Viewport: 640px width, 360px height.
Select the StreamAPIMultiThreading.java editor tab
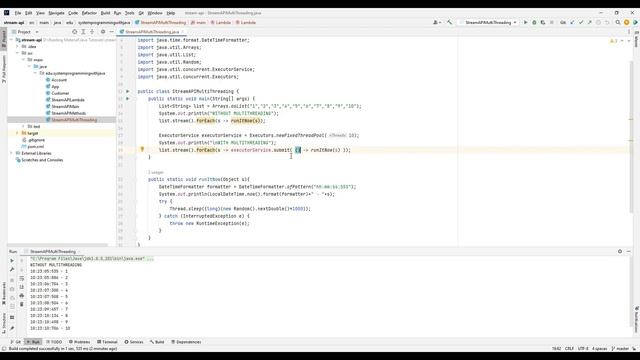pos(151,31)
